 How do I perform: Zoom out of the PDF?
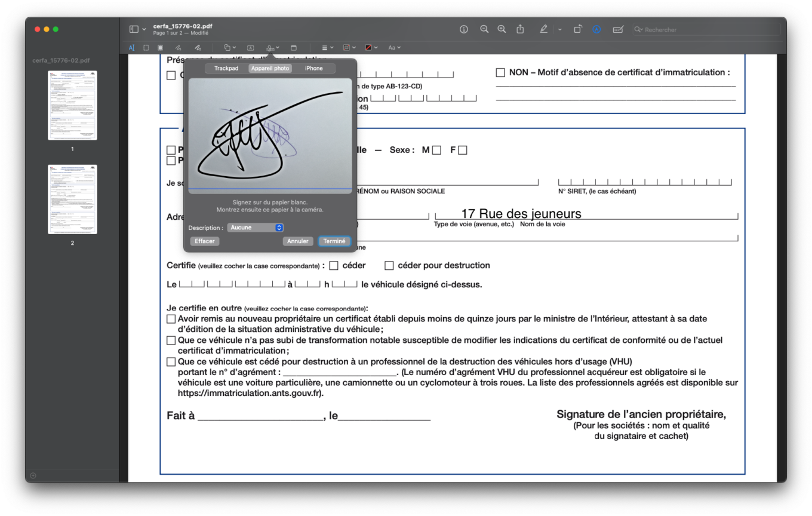pos(484,29)
